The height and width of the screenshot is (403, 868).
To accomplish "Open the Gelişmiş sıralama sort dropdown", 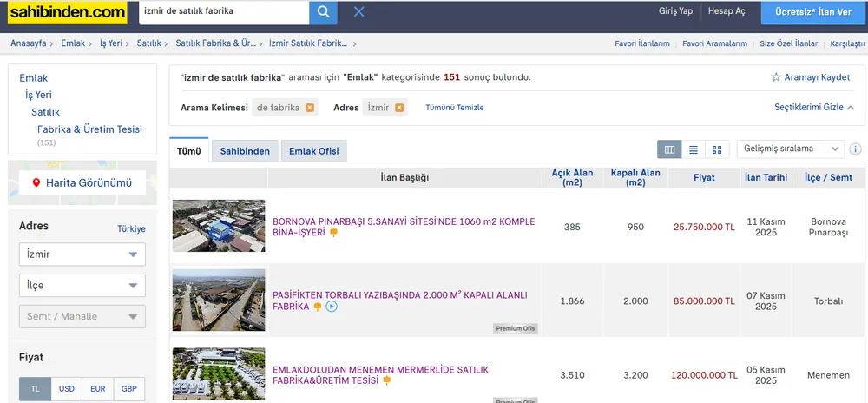I will point(790,149).
